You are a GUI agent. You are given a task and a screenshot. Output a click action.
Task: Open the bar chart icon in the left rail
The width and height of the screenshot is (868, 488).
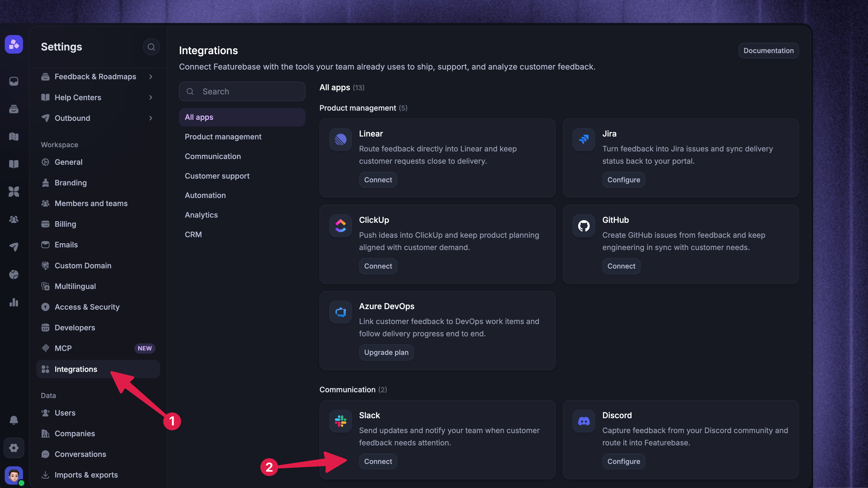tap(14, 302)
